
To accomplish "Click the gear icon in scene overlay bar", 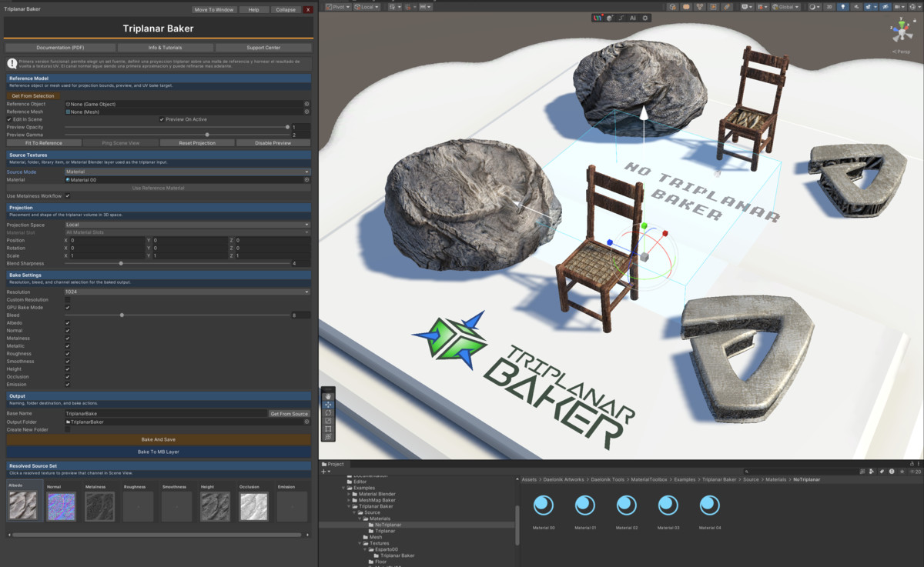I will 645,18.
